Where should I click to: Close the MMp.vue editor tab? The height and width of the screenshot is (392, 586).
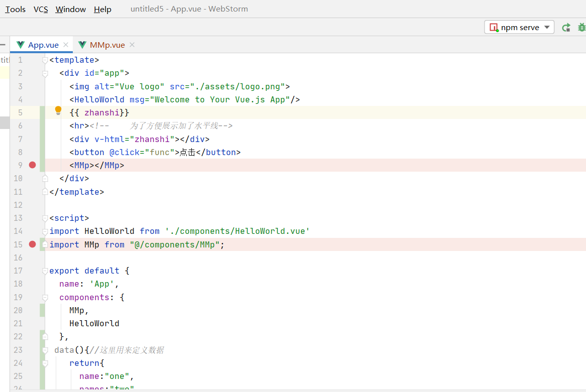pos(132,45)
